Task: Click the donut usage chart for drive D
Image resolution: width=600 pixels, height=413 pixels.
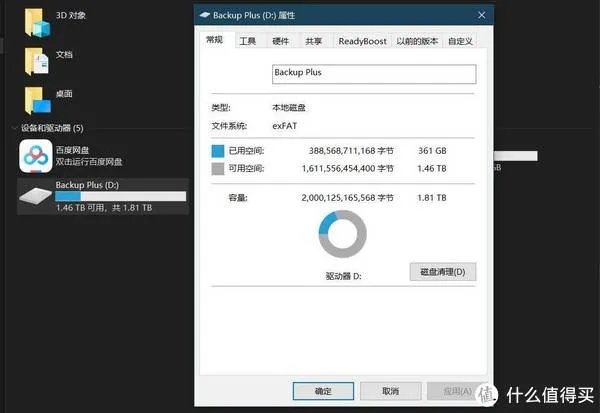Action: (x=342, y=234)
